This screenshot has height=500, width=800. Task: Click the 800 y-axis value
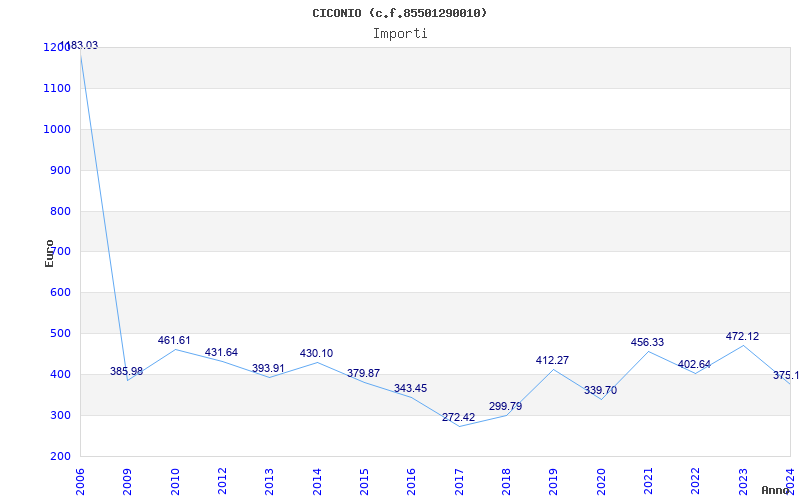(x=60, y=211)
